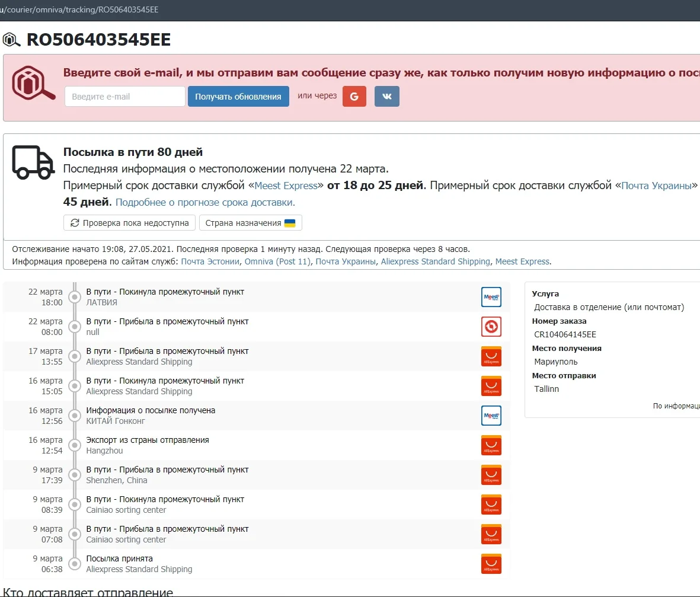Click red courier icon on 22 марта 08:00 row
The height and width of the screenshot is (597, 700).
(491, 327)
